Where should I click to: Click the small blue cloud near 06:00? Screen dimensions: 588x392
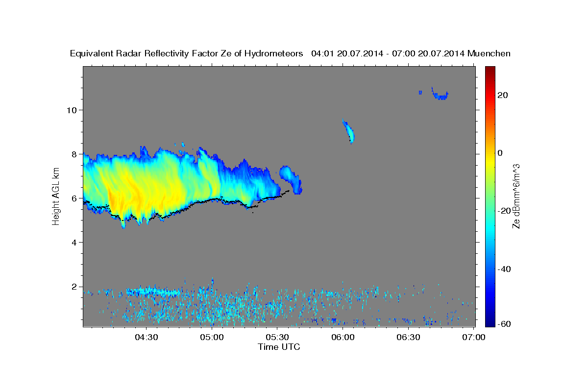pos(348,131)
